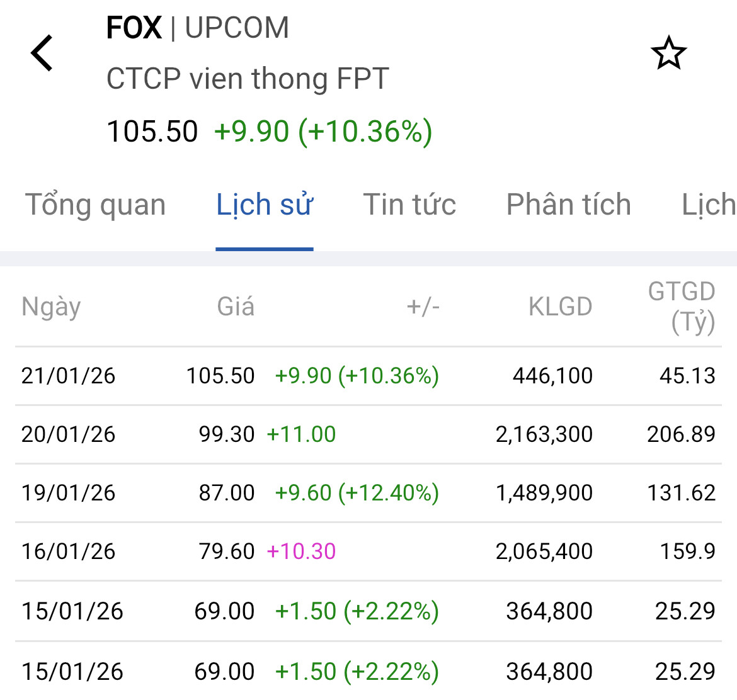Select the Lịch sử tab
737x700 pixels.
[265, 205]
